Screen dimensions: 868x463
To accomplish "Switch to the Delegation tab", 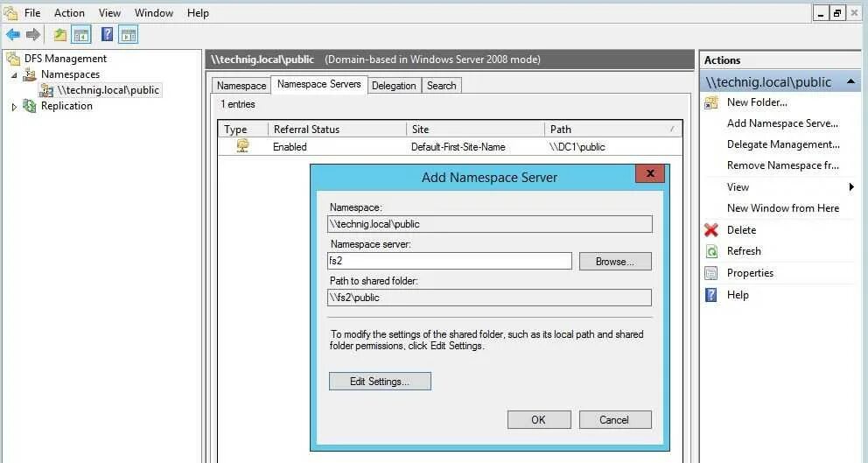I will (394, 85).
